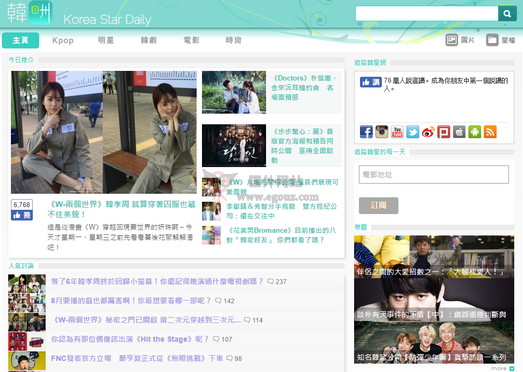Viewport: 523px width, 372px height.
Task: Open the YouTube social icon
Action: click(397, 132)
